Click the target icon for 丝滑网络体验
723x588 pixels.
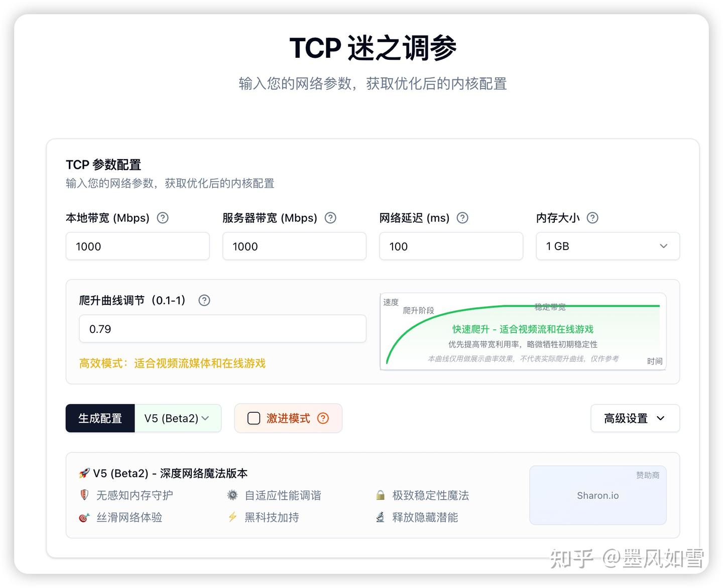(83, 517)
